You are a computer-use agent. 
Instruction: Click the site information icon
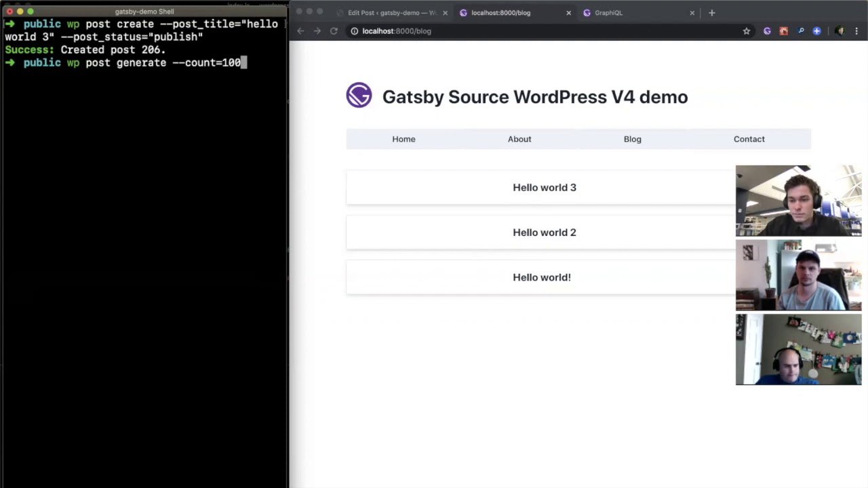coord(354,31)
